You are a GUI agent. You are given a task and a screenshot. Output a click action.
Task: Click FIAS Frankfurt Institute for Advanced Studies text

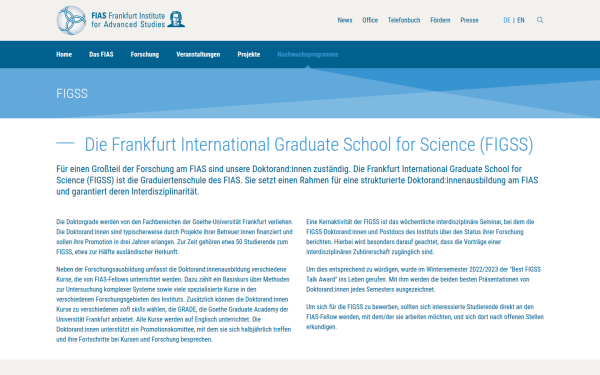(128, 20)
